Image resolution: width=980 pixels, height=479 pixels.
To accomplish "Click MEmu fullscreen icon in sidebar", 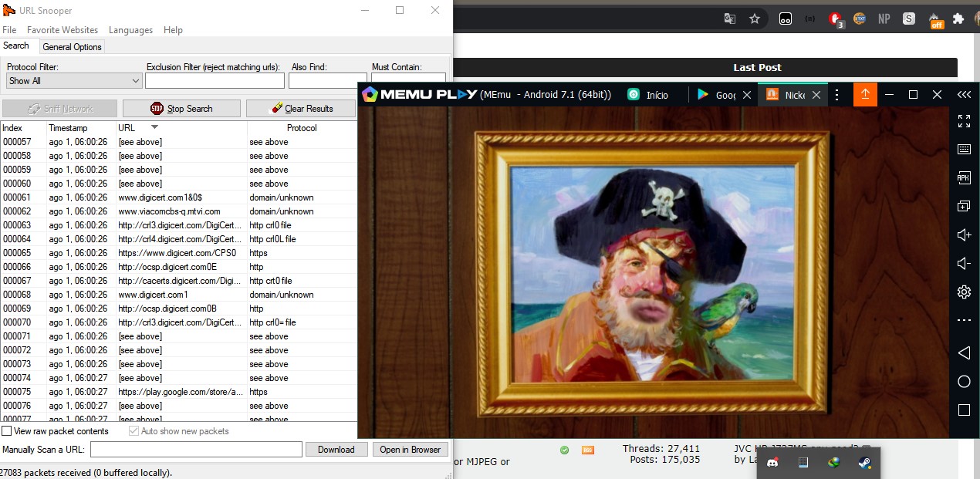I will coord(964,121).
